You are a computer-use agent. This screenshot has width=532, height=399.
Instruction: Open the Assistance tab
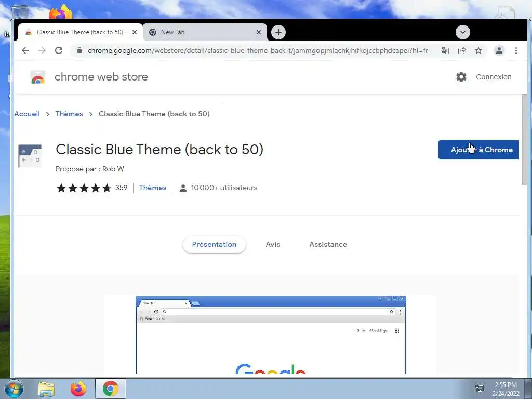(328, 244)
